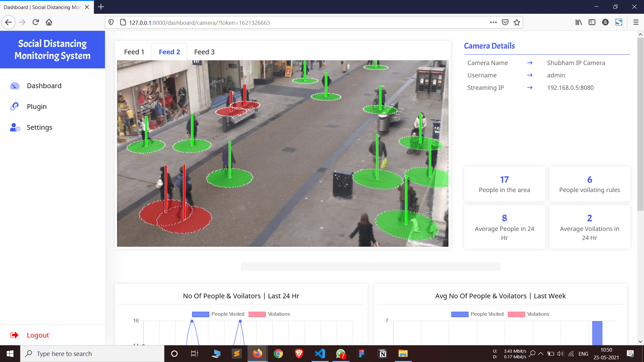
Task: Switch to Feed 1 tab
Action: (x=134, y=52)
